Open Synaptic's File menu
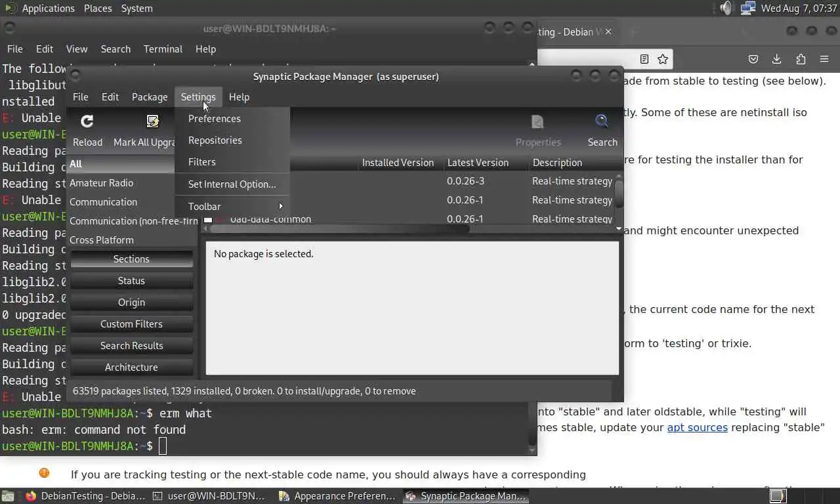 [x=80, y=96]
